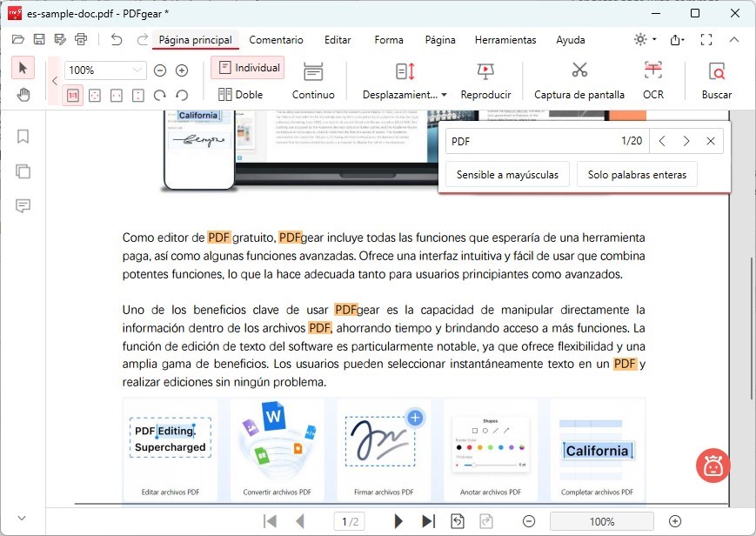Open page thumbnails panel in sidebar

pos(23,171)
